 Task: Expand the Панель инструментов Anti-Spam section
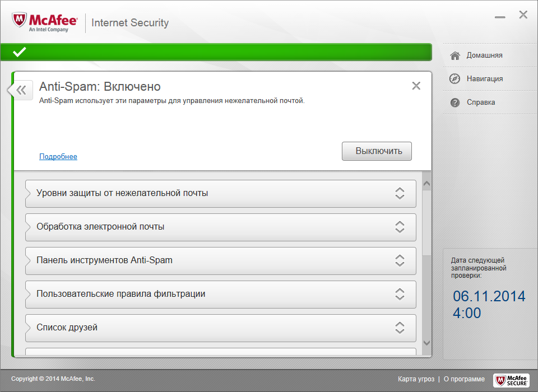[x=400, y=260]
